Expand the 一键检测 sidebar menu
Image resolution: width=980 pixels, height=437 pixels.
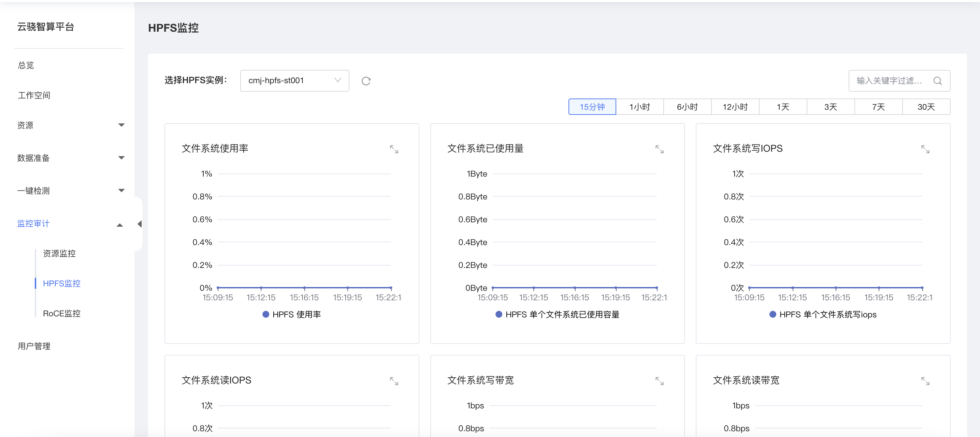coord(70,191)
